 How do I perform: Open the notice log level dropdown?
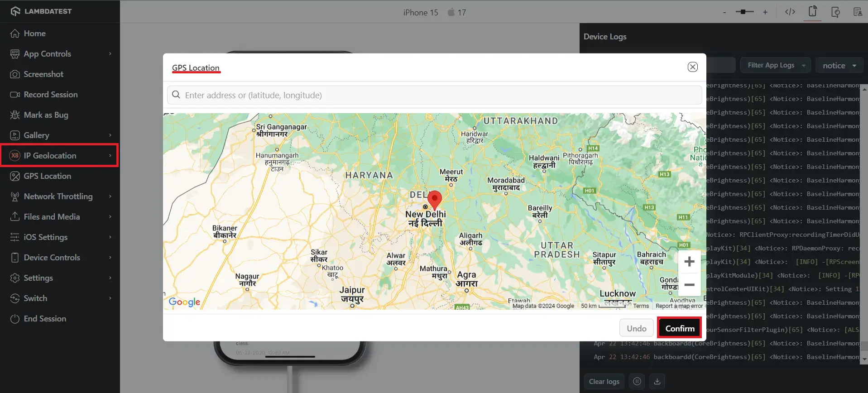pos(839,65)
